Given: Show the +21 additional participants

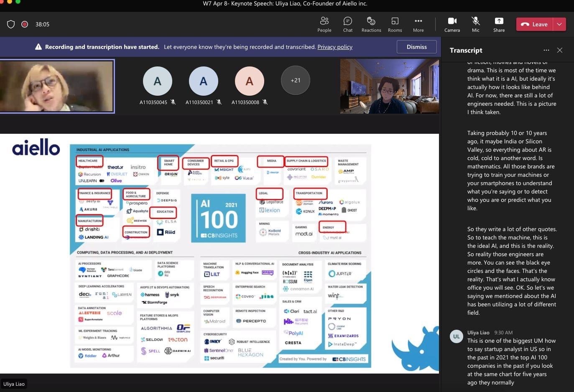Looking at the screenshot, I should tap(295, 80).
